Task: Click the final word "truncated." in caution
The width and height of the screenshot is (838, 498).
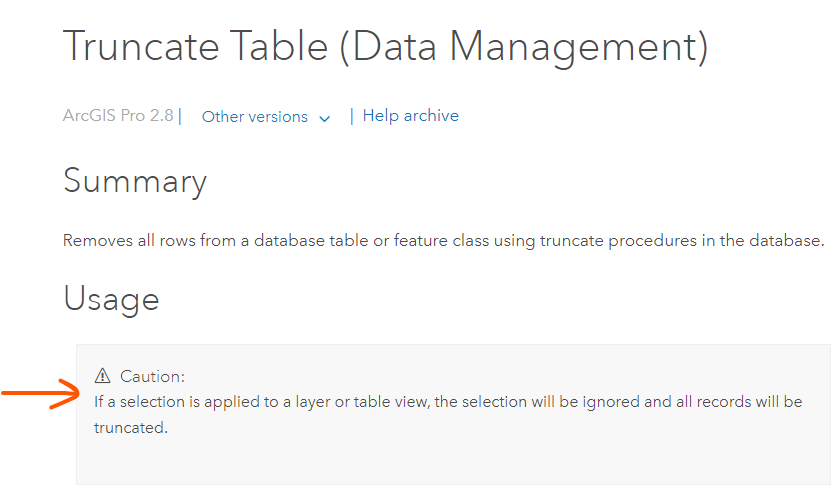Action: point(131,427)
